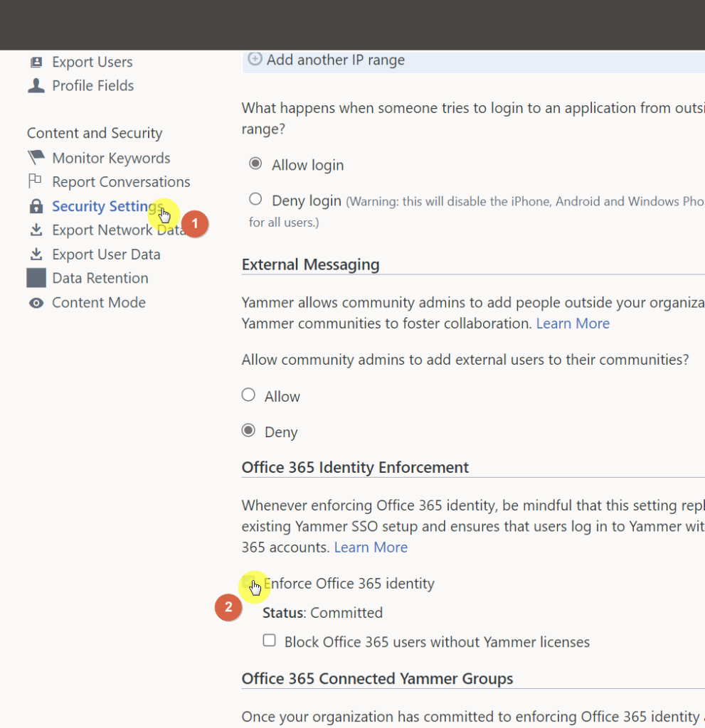Click the plus icon for adding IP range
Screen dimensions: 705x728
(x=255, y=59)
